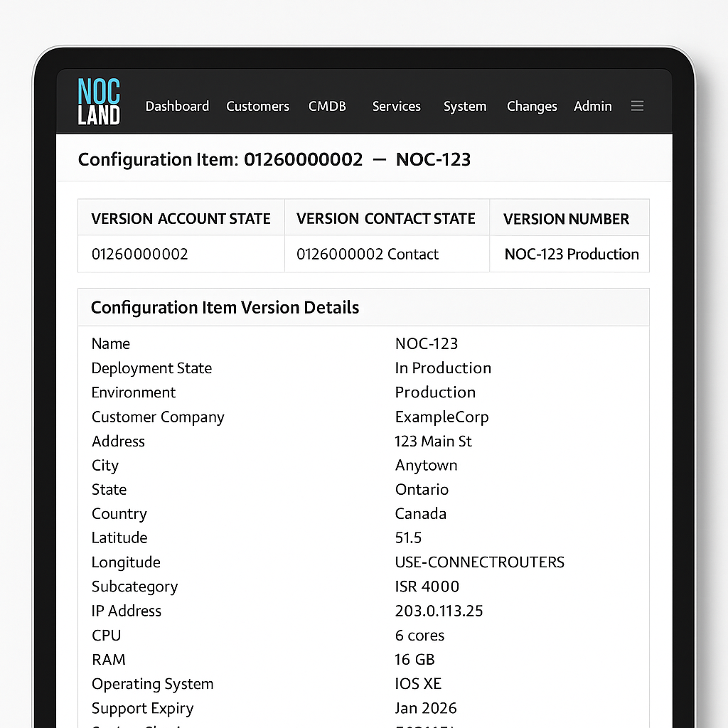The height and width of the screenshot is (728, 728).
Task: Select the 51.5 latitude value
Action: coord(408,537)
